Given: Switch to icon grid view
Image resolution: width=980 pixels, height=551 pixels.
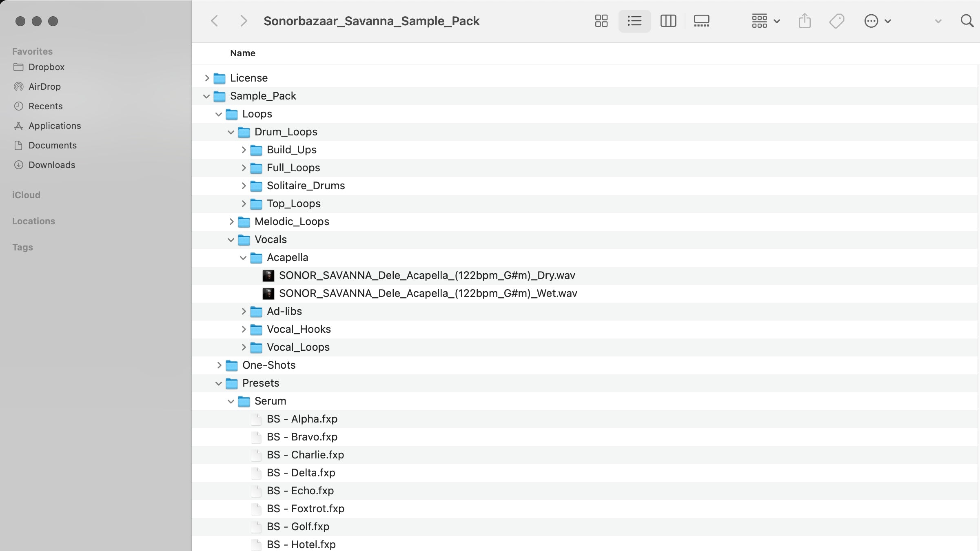Looking at the screenshot, I should pos(601,21).
